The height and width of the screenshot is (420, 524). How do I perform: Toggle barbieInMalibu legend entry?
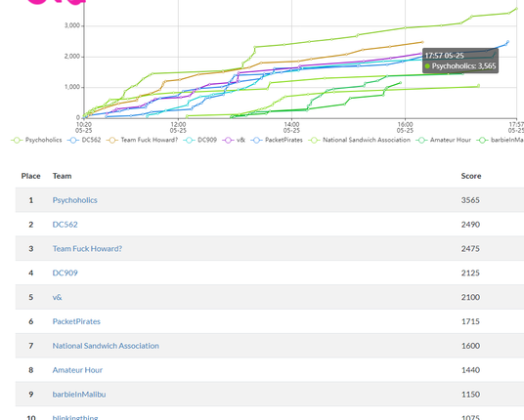coord(500,140)
